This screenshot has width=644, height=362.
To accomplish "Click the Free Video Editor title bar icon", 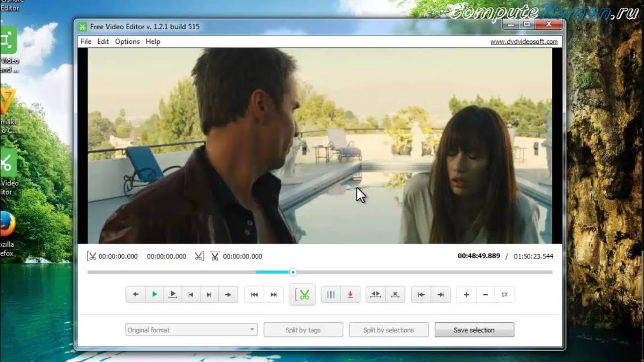I will click(83, 27).
